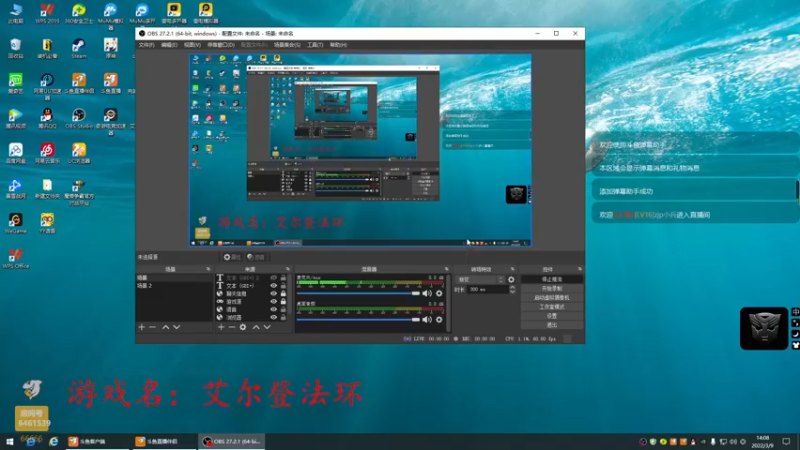Toggle visibility of 浏览器 source
800x450 pixels.
click(273, 317)
